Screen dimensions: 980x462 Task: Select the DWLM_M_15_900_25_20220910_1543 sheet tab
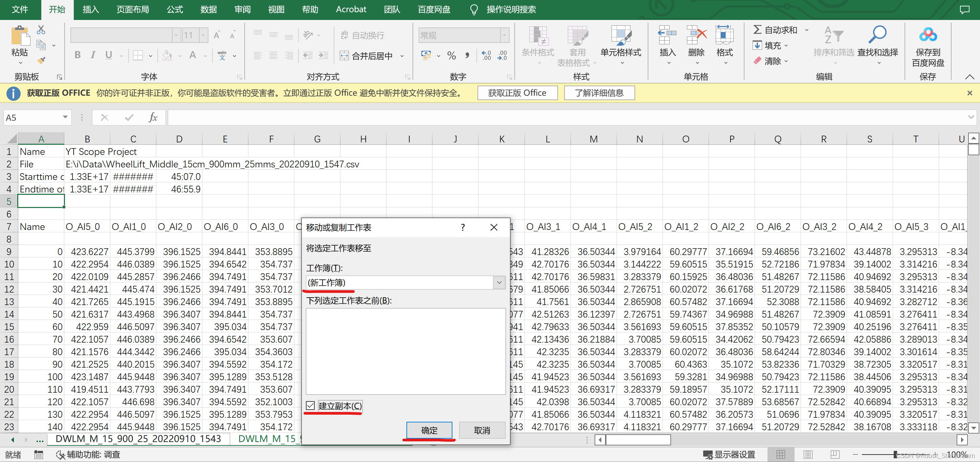tap(139, 439)
